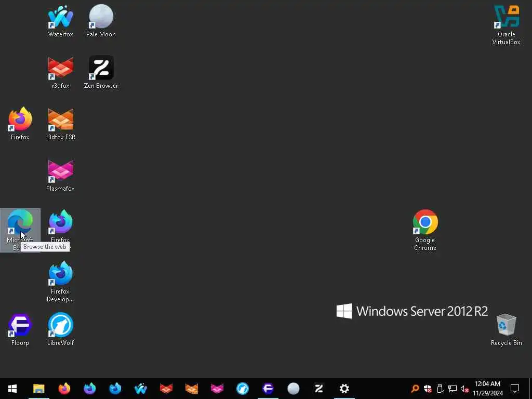Select the LibreWolf desktop shortcut
532x399 pixels.
pyautogui.click(x=60, y=329)
